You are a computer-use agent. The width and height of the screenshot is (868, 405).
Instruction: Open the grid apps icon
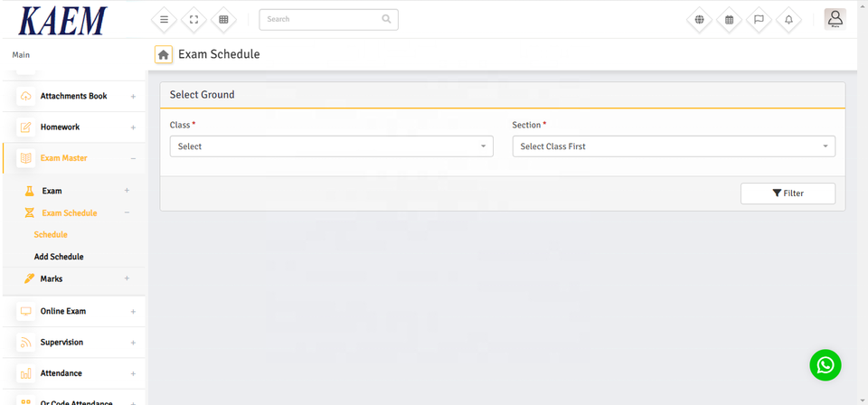[223, 19]
